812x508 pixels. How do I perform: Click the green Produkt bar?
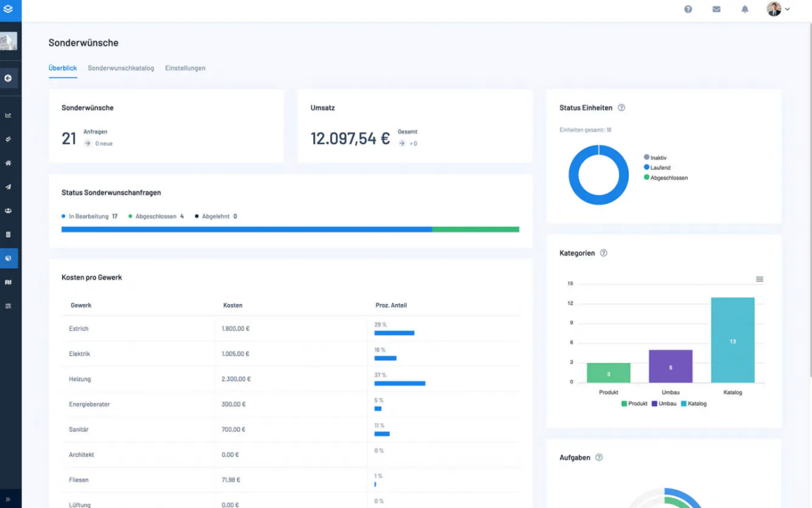pyautogui.click(x=609, y=373)
